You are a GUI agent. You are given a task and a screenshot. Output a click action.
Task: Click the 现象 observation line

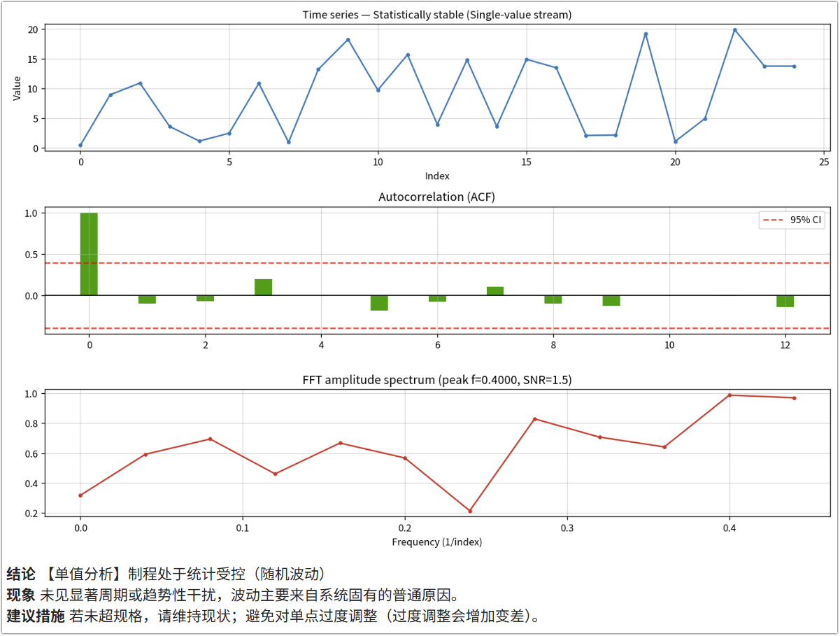pyautogui.click(x=233, y=595)
